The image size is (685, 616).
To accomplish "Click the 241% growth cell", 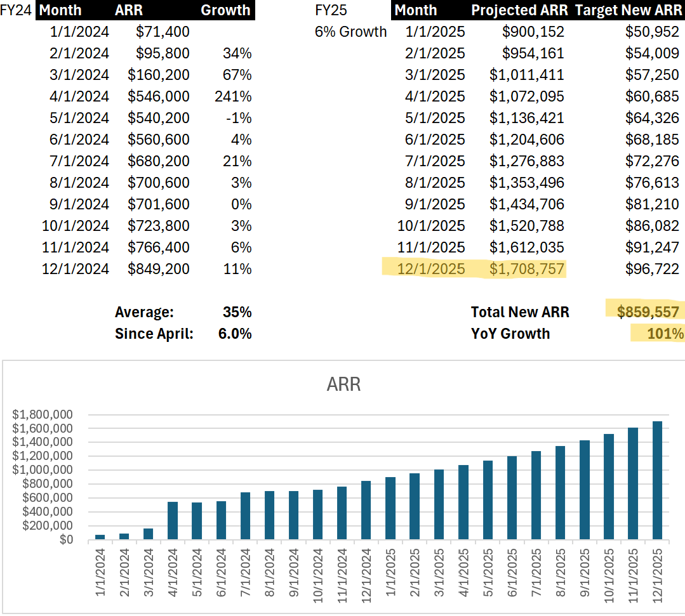I will (x=233, y=96).
